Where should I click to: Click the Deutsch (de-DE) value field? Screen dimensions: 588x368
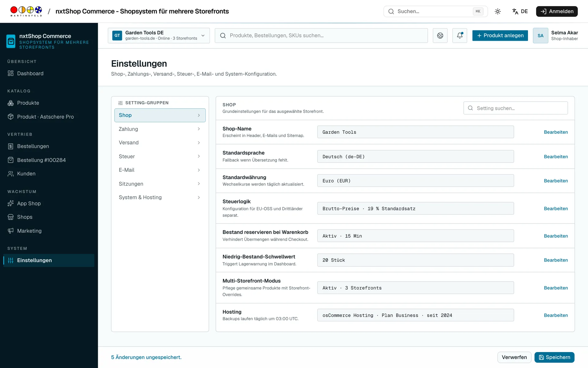coord(416,157)
